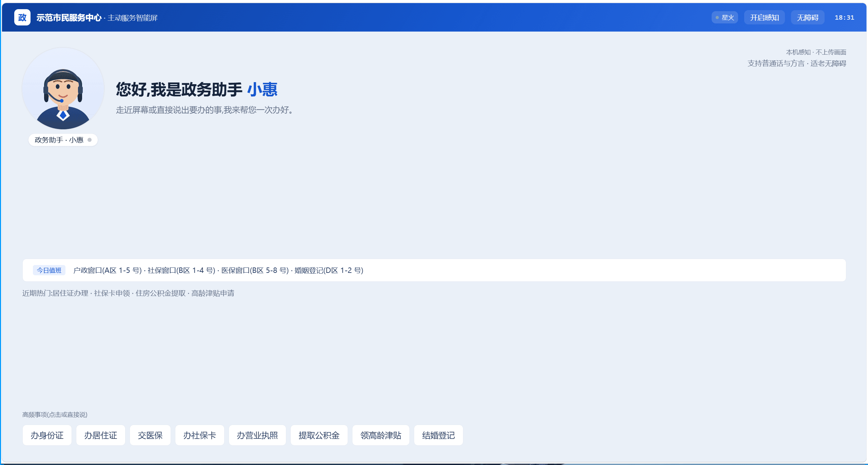Screen dimensions: 868x465
Task: Toggle 开启感知 sensing on
Action: coord(764,17)
